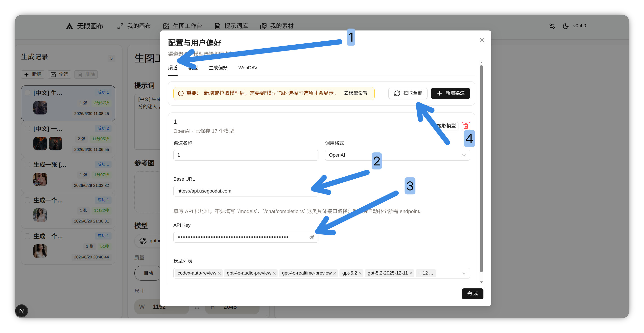Image resolution: width=644 pixels, height=333 pixels.
Task: Check the [中文] 一... record checkbox
Action: [27, 128]
